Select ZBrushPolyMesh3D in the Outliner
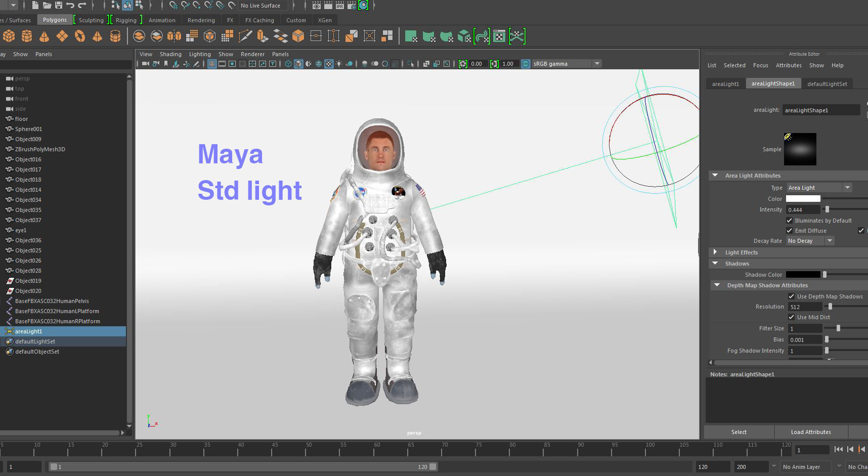The image size is (868, 476). coord(40,149)
